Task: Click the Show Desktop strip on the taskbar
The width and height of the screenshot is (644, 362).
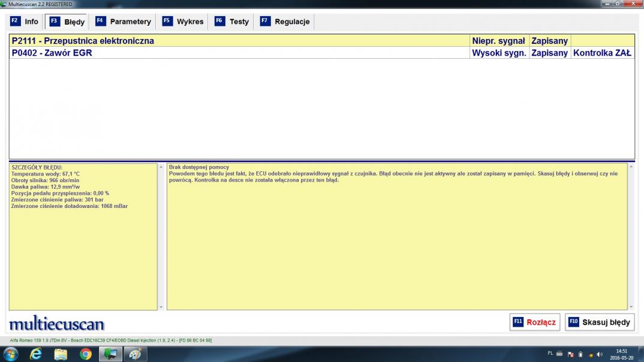Action: coord(641,354)
